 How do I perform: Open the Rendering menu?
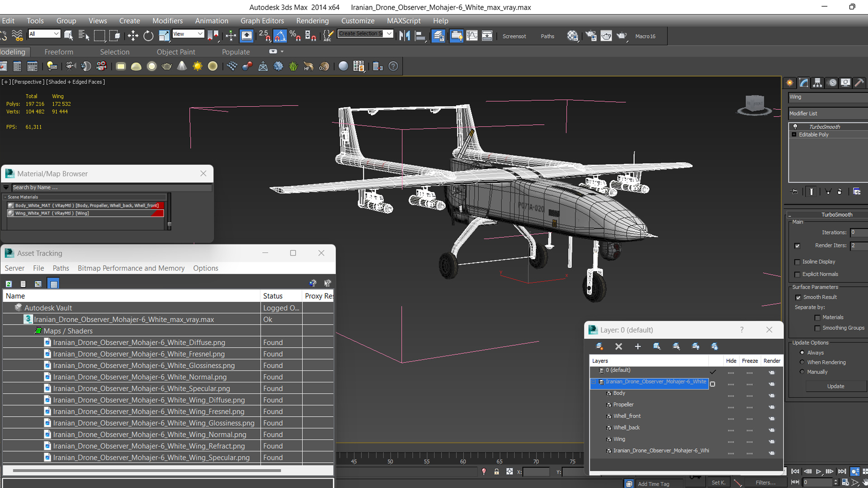pyautogui.click(x=312, y=21)
